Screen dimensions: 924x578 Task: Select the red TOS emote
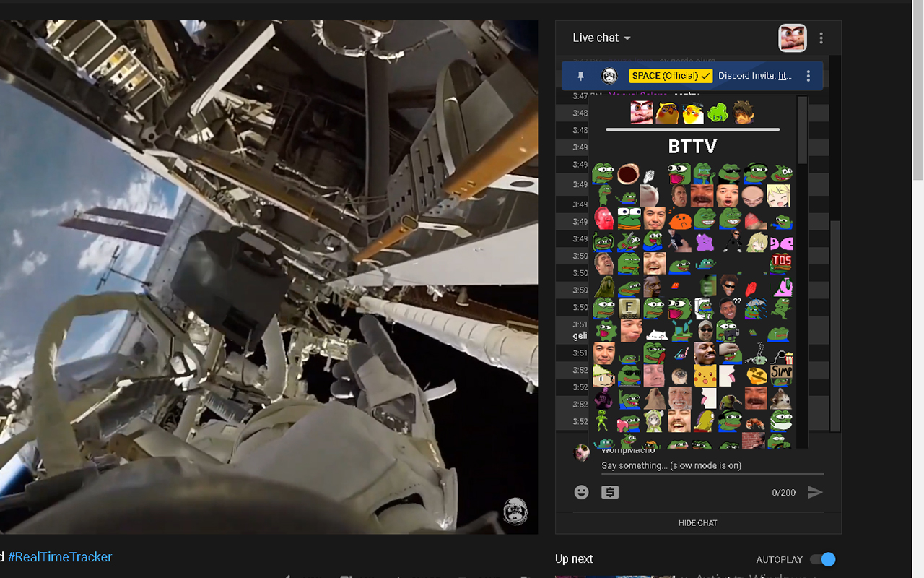coord(781,262)
